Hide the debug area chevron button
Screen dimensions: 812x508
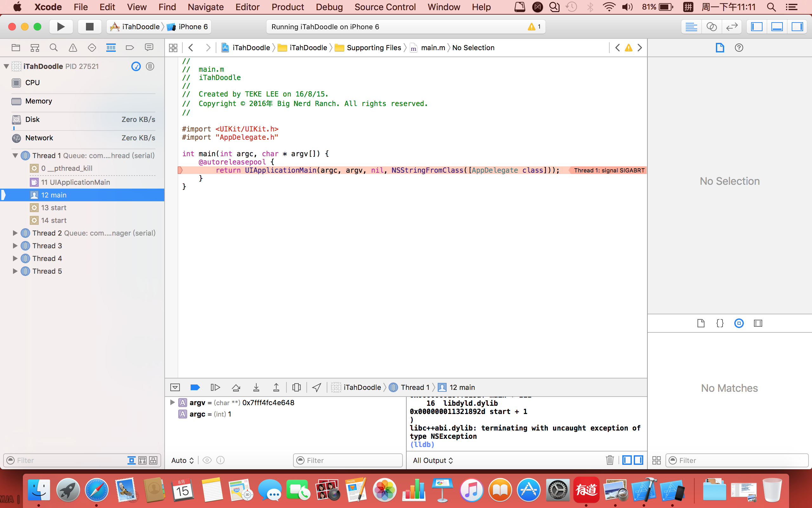click(x=175, y=387)
